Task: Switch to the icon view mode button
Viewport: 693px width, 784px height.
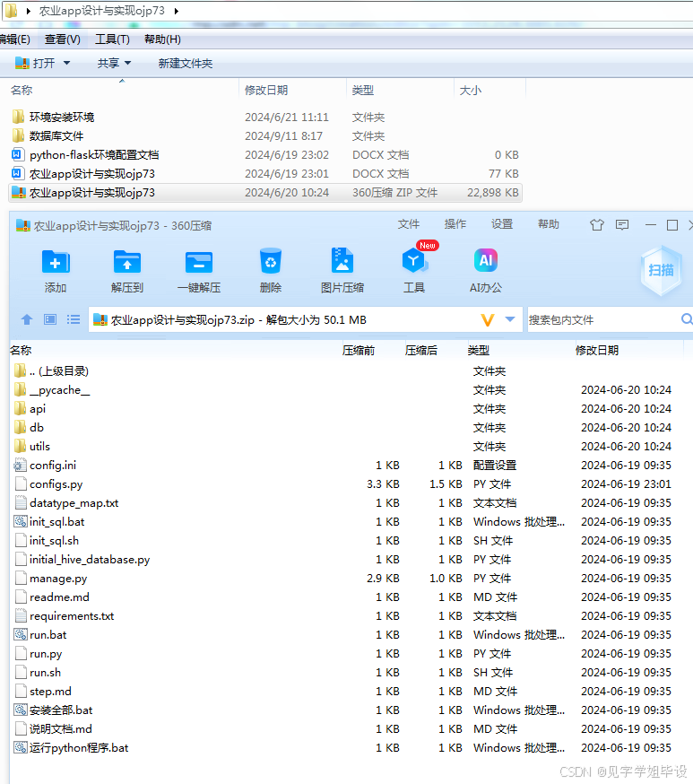Action: point(50,319)
